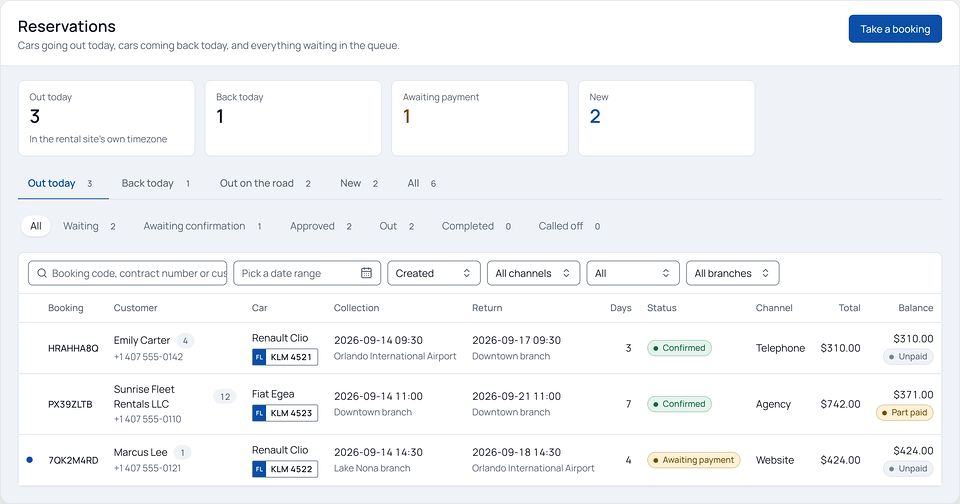Click the Total column header

click(x=849, y=308)
